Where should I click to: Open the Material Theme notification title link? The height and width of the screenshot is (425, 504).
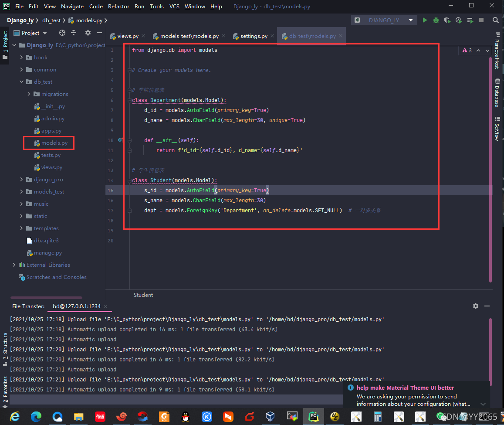(405, 388)
